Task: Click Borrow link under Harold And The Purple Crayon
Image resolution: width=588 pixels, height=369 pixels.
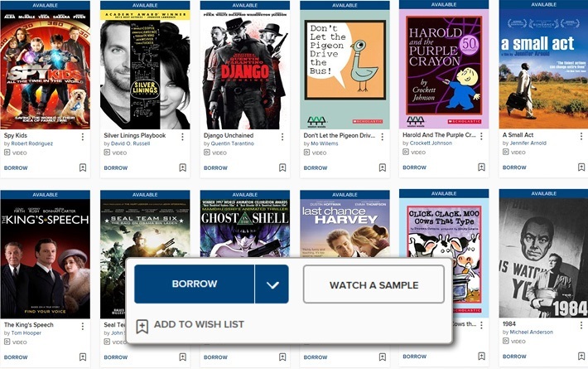Action: point(415,168)
